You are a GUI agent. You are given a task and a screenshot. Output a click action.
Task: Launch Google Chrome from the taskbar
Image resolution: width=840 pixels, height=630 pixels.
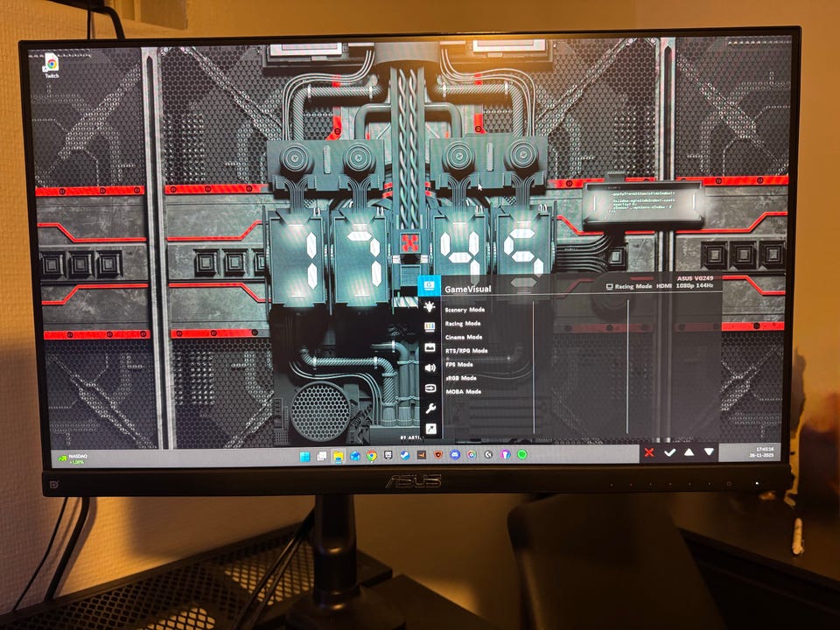click(371, 456)
